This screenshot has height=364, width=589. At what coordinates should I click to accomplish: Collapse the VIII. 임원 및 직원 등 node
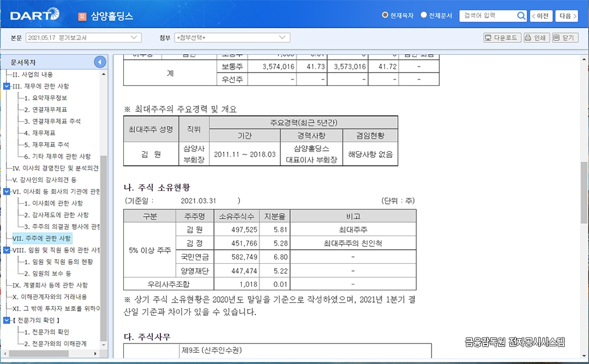click(x=6, y=250)
